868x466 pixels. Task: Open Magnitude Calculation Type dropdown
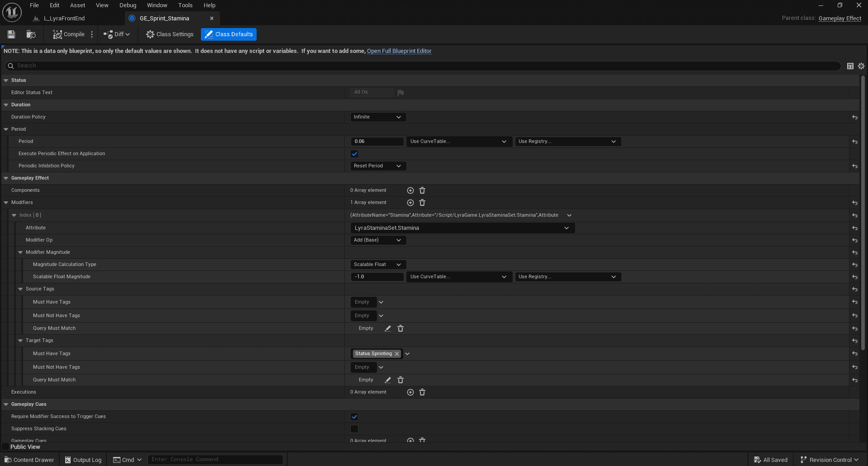pos(378,265)
